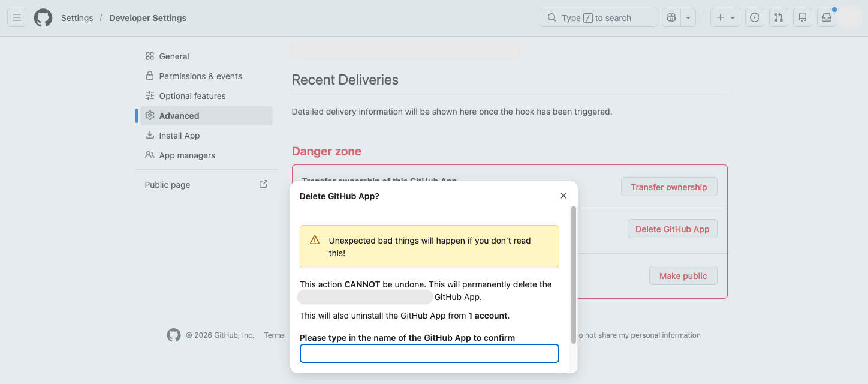868x384 pixels.
Task: Open the Create new plus dropdown
Action: point(725,18)
